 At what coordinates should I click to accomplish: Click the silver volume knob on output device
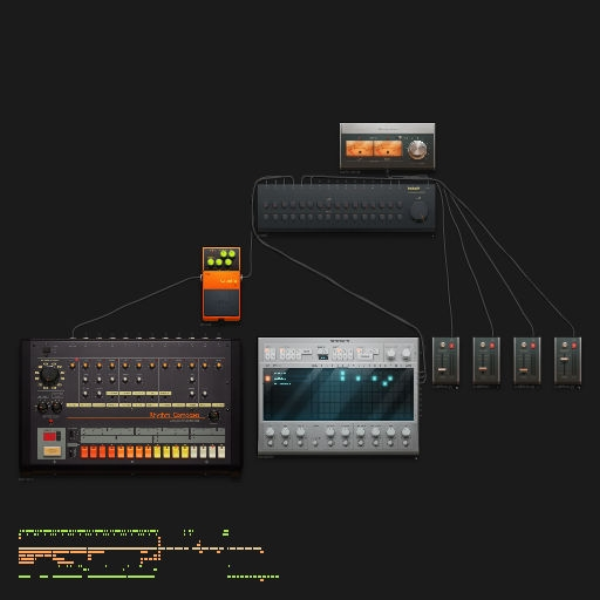tap(417, 149)
